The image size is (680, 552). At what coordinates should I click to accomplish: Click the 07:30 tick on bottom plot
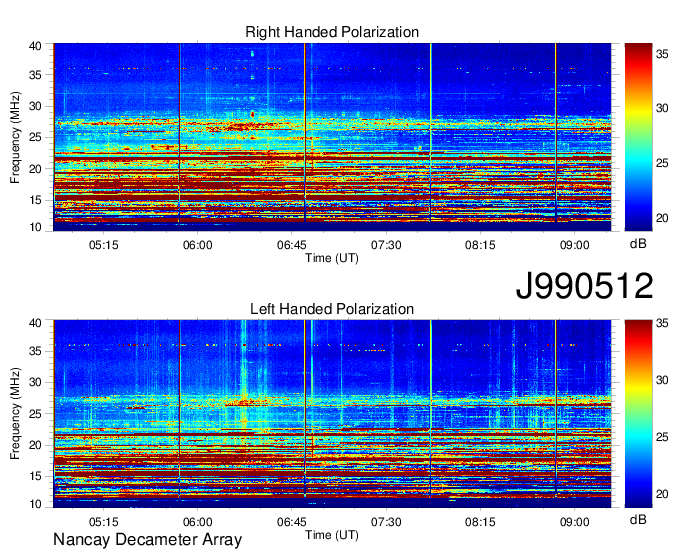click(x=386, y=522)
